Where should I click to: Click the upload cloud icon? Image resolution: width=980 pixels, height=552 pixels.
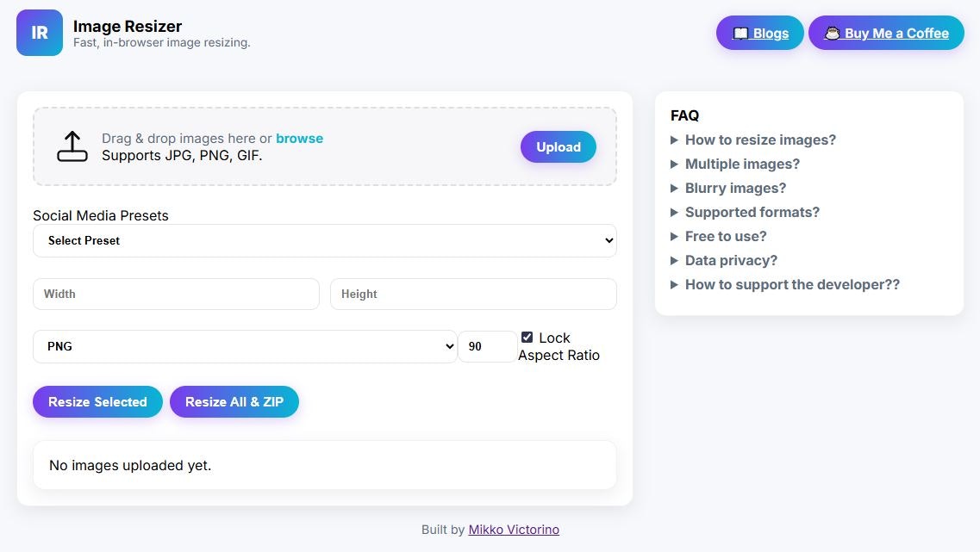(72, 146)
